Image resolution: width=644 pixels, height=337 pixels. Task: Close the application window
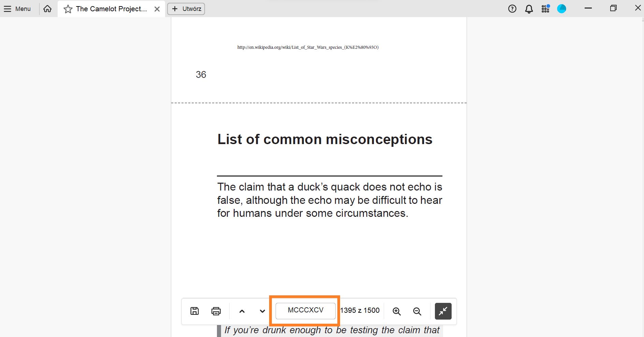(638, 8)
